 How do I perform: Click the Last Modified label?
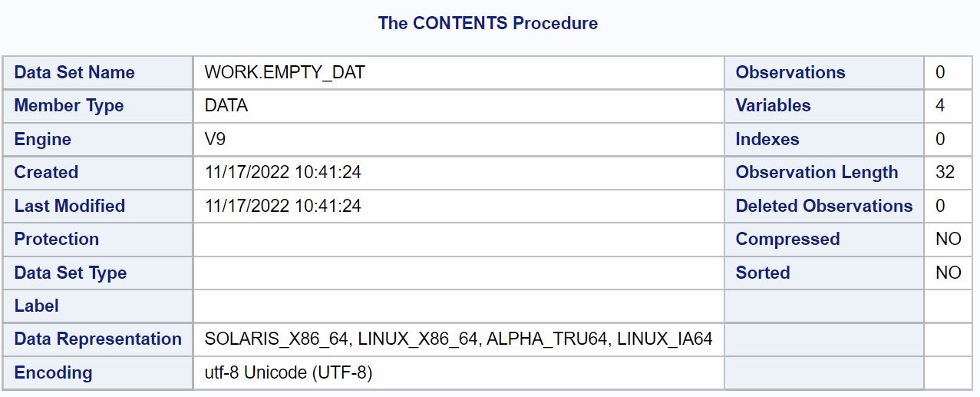point(70,206)
